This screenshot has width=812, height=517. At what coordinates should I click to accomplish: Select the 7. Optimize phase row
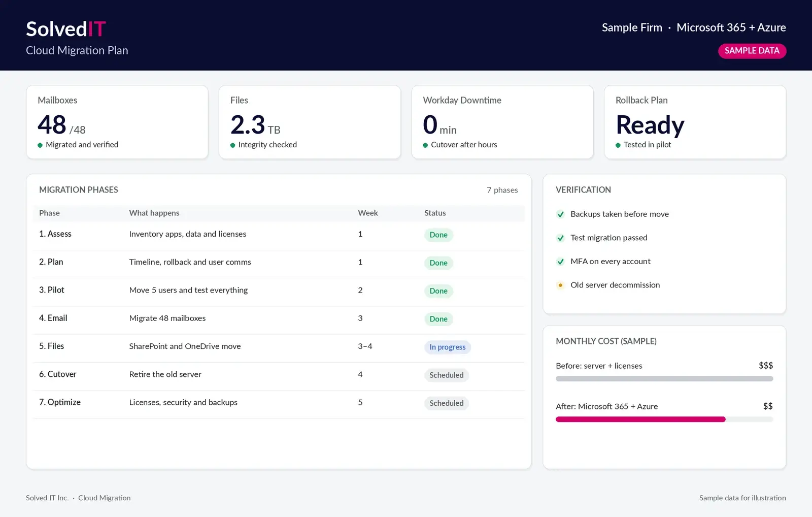click(x=279, y=404)
